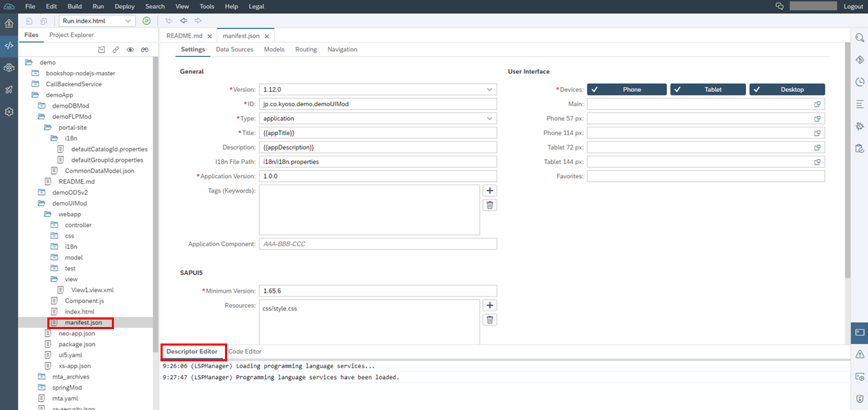Open the Deploy menu
Viewport: 868px width, 410px height.
click(125, 6)
